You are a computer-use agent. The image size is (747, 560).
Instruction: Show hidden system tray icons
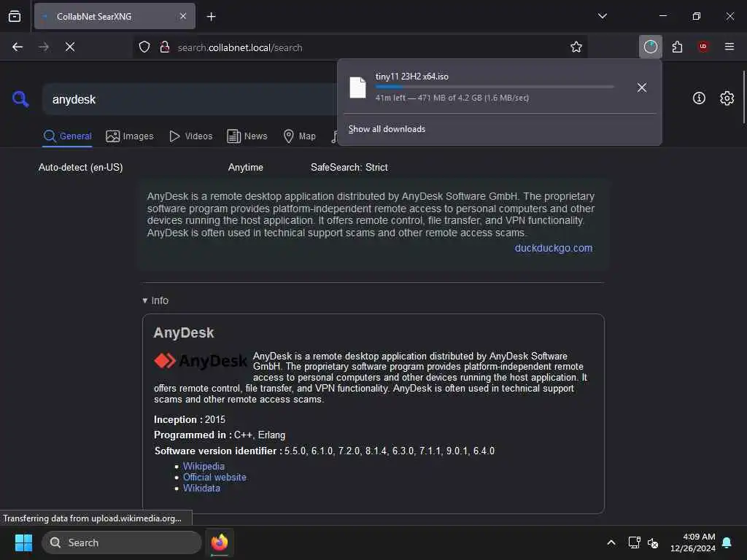click(x=611, y=542)
